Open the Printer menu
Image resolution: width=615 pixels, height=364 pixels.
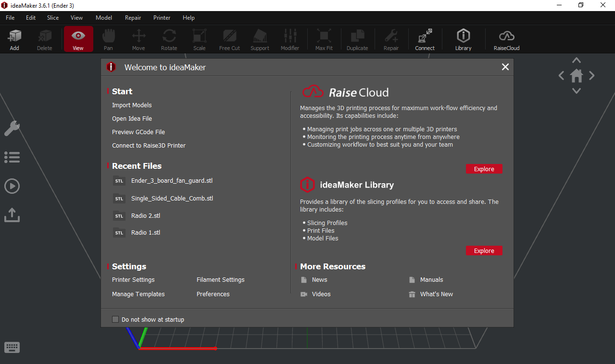pyautogui.click(x=162, y=18)
